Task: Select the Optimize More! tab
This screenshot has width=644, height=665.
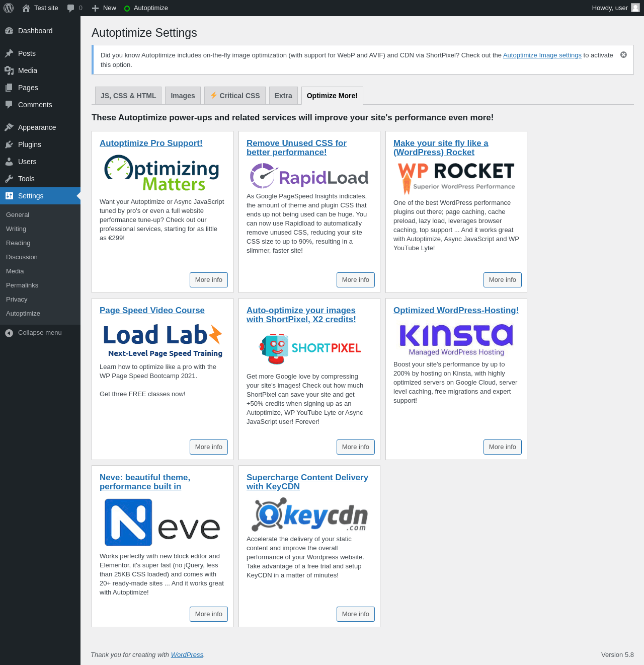Action: coord(332,96)
